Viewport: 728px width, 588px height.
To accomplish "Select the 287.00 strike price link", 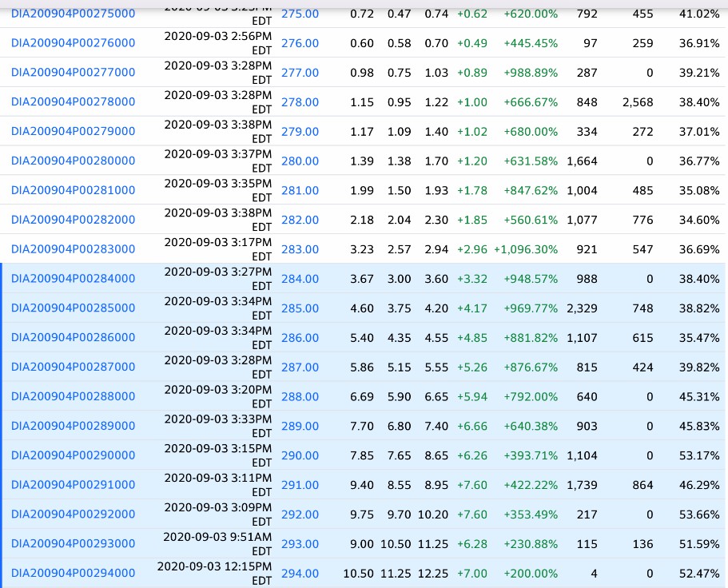I will coord(300,367).
